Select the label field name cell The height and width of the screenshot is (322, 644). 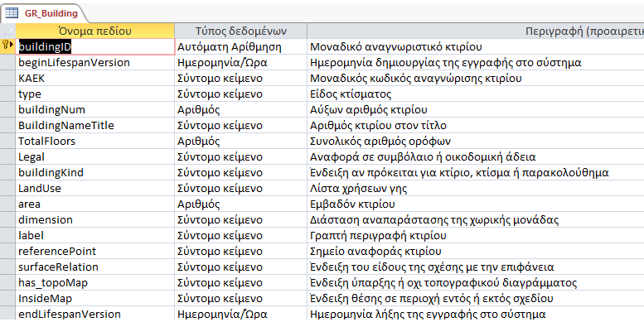coord(94,235)
